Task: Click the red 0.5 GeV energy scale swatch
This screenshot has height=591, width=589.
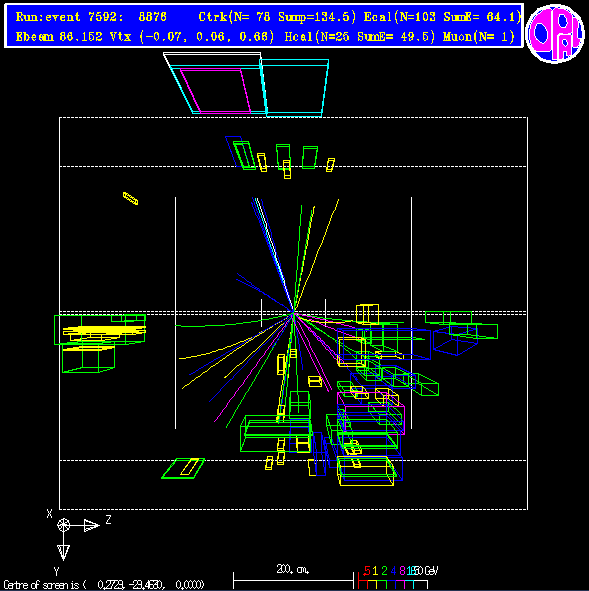Action: (363, 584)
